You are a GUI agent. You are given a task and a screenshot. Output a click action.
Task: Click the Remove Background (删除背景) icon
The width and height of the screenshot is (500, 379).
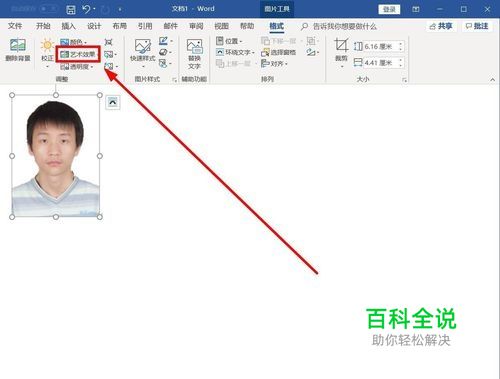point(18,50)
